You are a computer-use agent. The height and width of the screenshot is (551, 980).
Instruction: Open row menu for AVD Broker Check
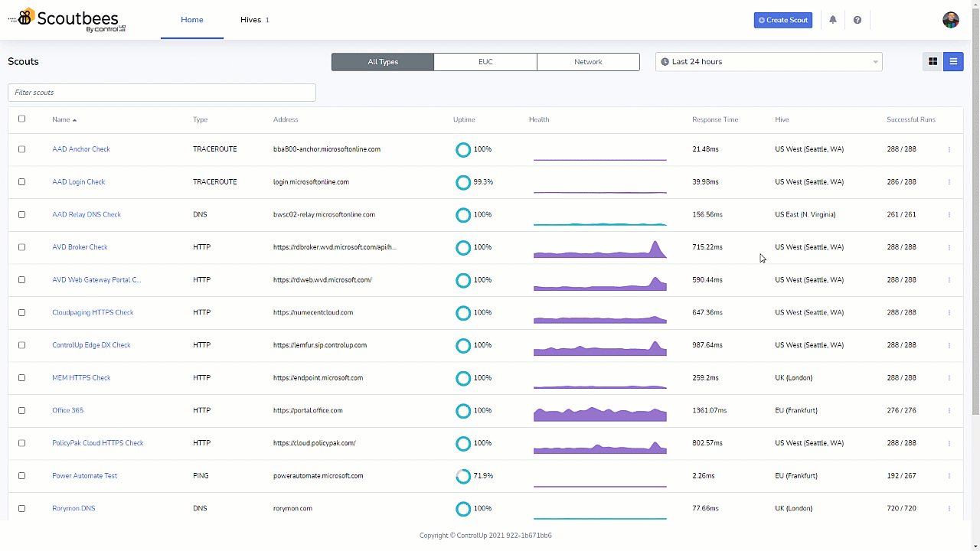point(949,247)
